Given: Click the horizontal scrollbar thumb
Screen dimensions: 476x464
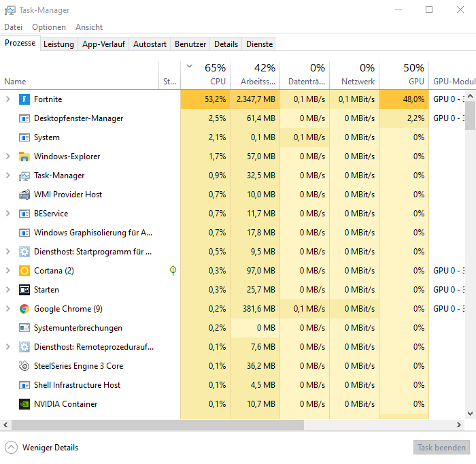Looking at the screenshot, I should (158, 425).
